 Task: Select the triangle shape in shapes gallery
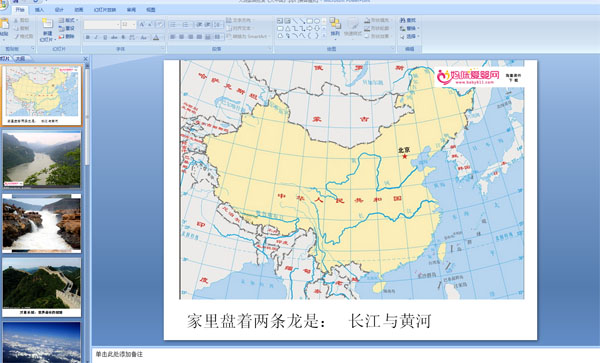[x=287, y=28]
